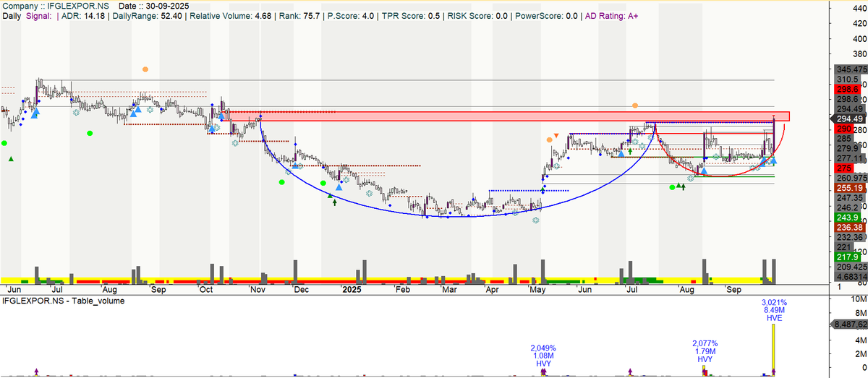
Task: Click the Dec month label on time axis
Action: tap(301, 290)
